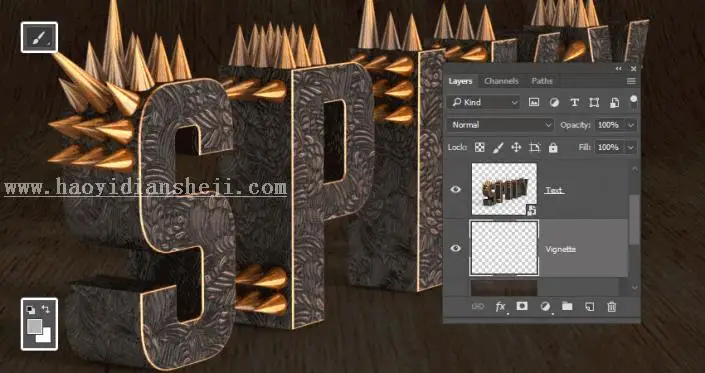Click the Opacity label

click(x=575, y=125)
